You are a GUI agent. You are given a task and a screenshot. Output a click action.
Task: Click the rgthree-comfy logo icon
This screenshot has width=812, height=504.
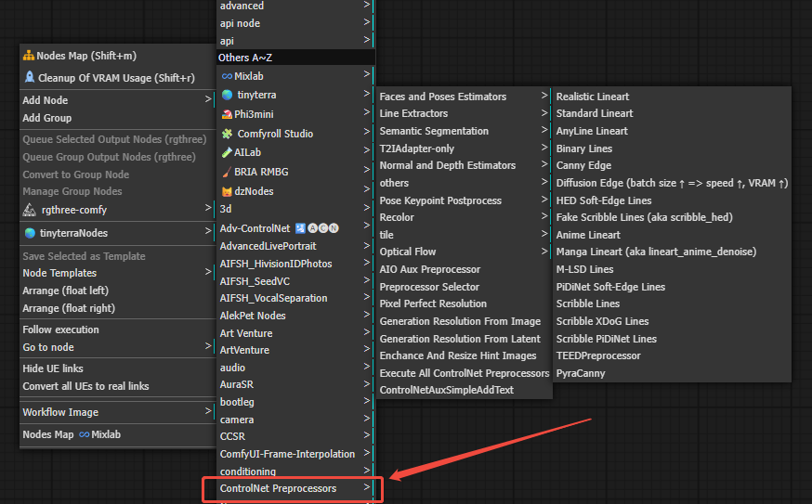[x=29, y=210]
